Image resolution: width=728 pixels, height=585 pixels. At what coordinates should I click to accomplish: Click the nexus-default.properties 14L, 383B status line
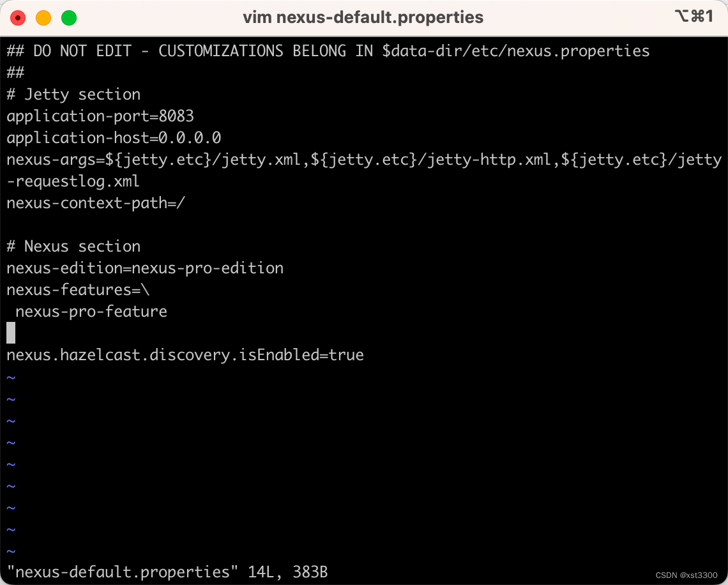[x=167, y=572]
